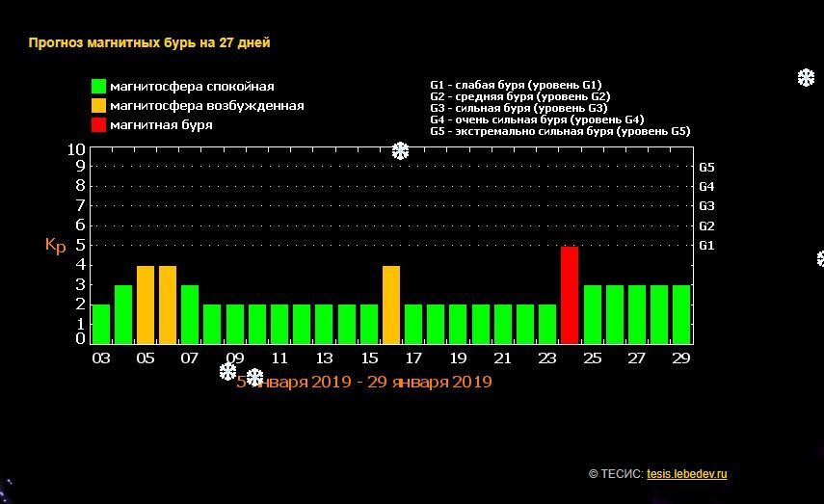The width and height of the screenshot is (824, 504).
Task: Click the legend text 'магнитосфера возбужденная'
Action: click(x=207, y=106)
